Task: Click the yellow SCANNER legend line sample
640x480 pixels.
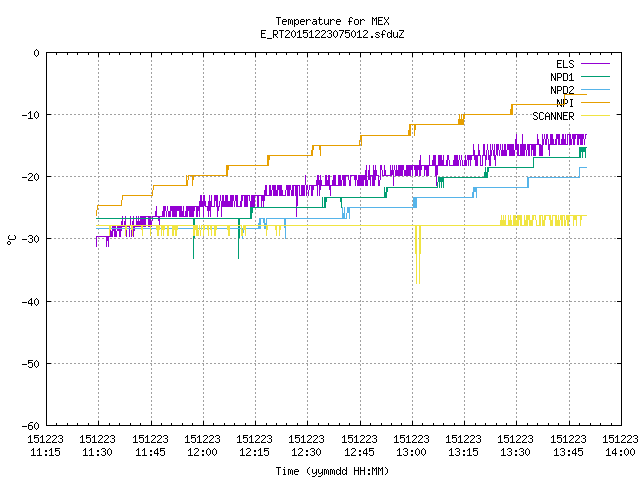Action: pyautogui.click(x=595, y=116)
